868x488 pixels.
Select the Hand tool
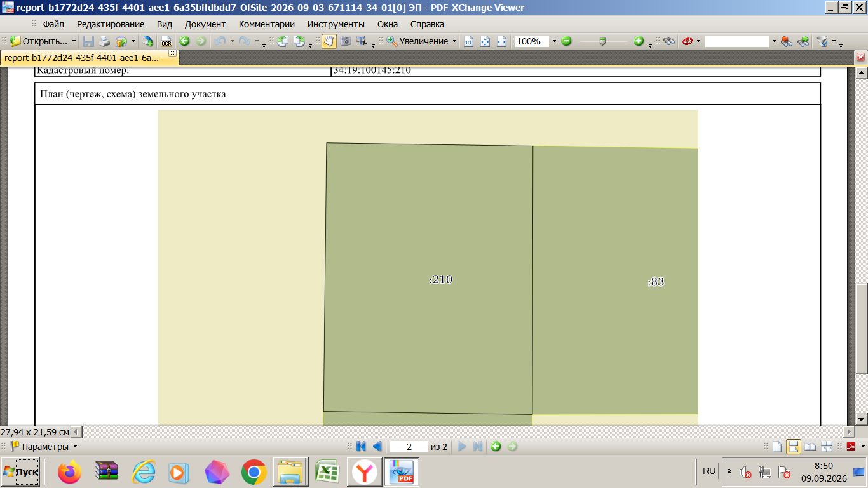point(329,41)
